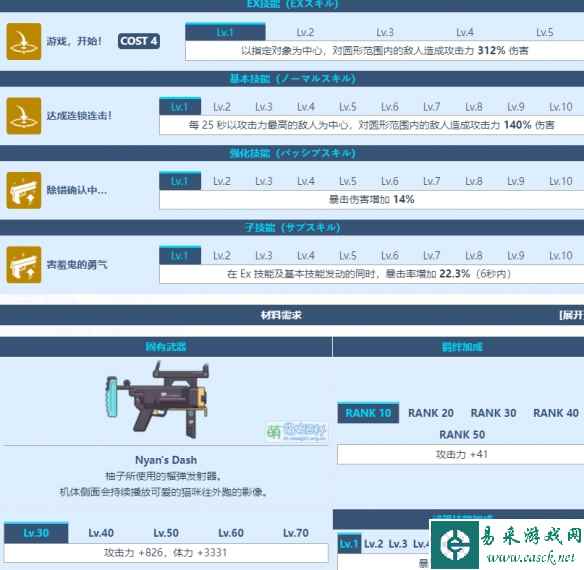Screen dimensions: 584x570
Task: Select the RANK 30 bond bonus tab
Action: click(493, 413)
